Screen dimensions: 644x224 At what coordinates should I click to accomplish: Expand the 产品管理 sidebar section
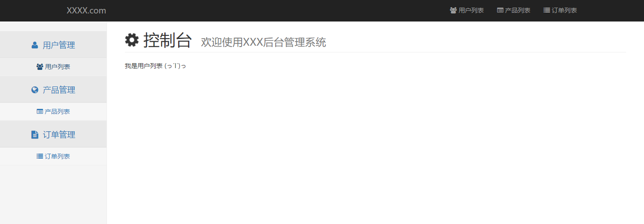click(53, 89)
